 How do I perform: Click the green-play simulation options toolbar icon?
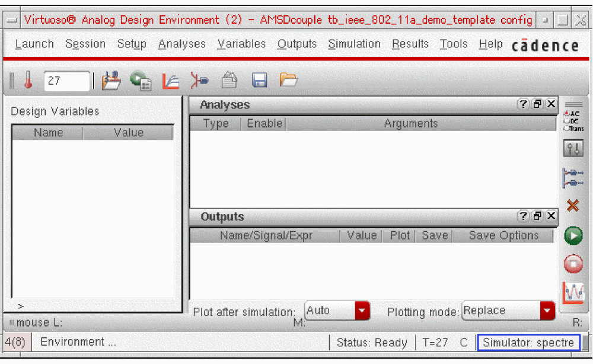141,81
